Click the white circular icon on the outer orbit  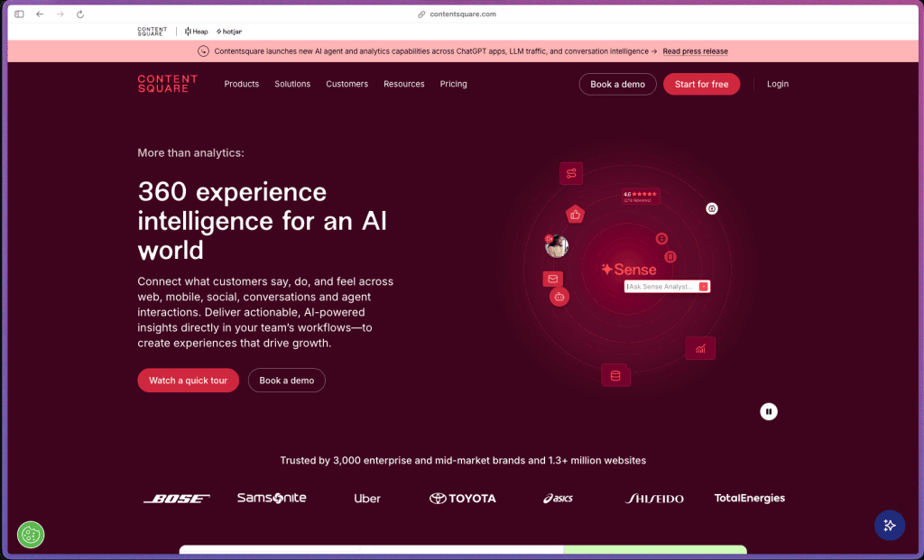(x=712, y=208)
